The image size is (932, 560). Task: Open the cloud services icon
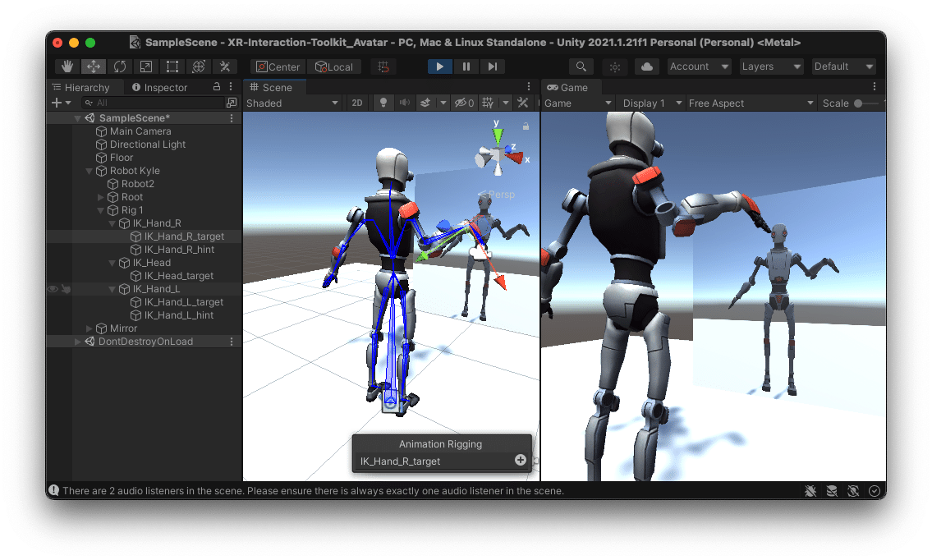pos(647,67)
